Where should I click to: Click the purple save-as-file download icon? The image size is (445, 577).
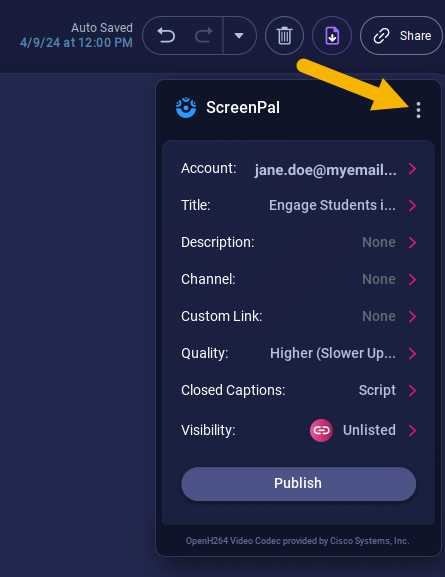(332, 36)
